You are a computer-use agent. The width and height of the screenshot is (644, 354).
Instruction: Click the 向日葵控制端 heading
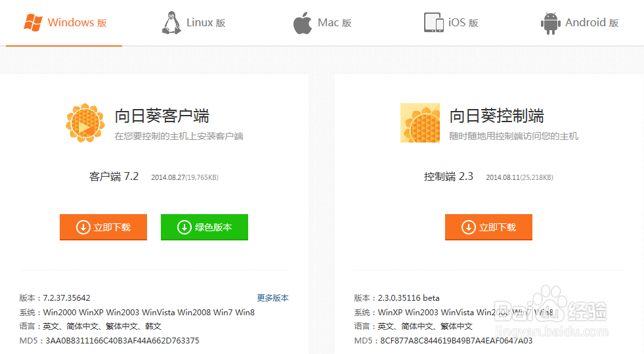coord(496,116)
